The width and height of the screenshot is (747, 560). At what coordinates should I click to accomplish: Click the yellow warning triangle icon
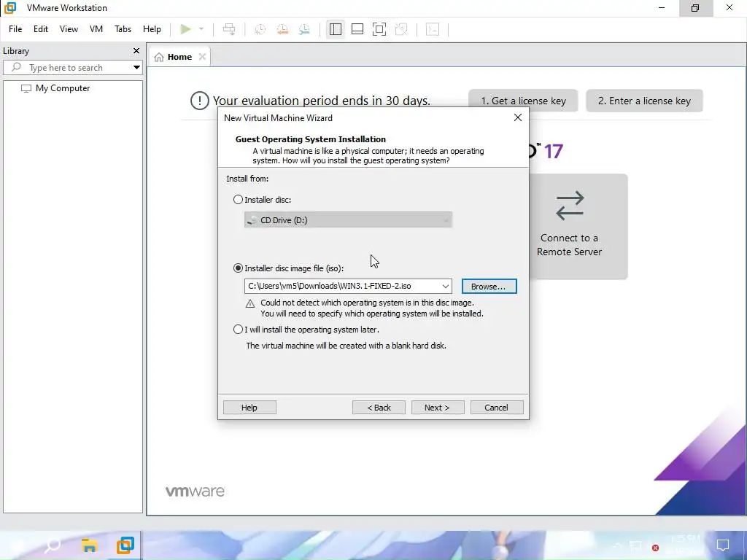[x=250, y=303]
